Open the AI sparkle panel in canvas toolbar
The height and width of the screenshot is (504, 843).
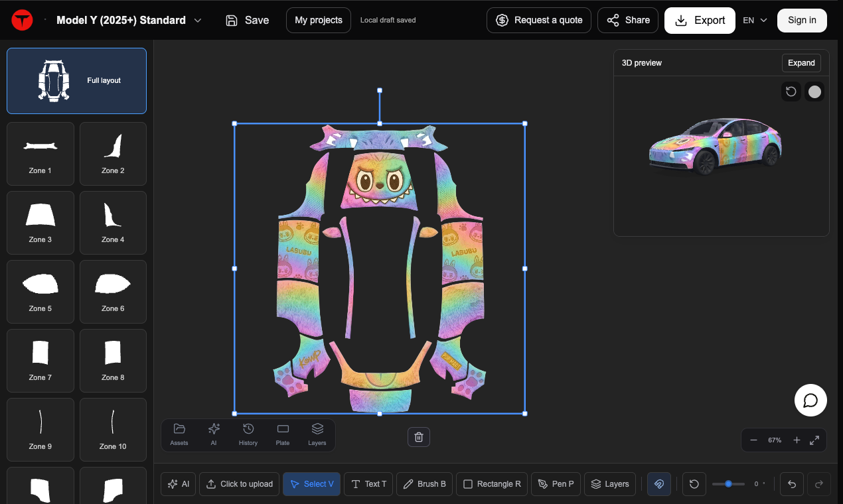[x=214, y=434]
